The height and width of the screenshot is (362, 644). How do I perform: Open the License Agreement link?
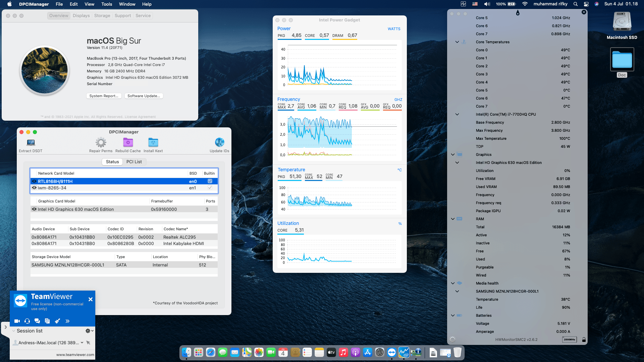click(140, 117)
